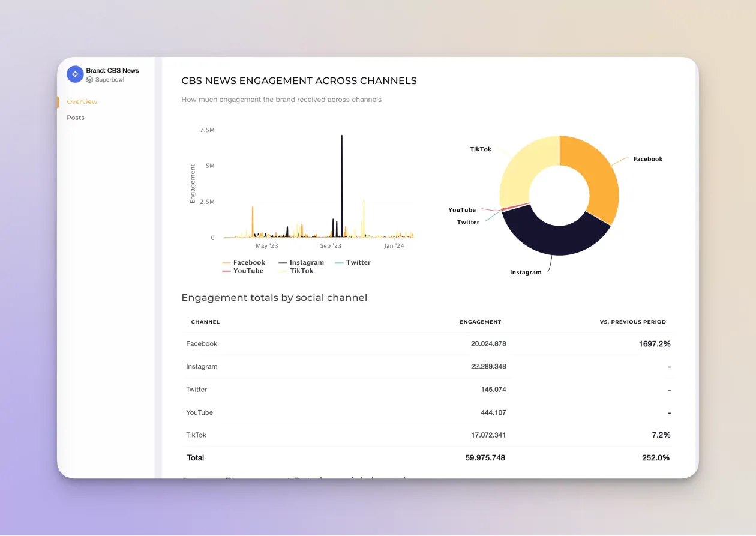756x536 pixels.
Task: Toggle Facebook series in chart legend
Action: pos(244,262)
